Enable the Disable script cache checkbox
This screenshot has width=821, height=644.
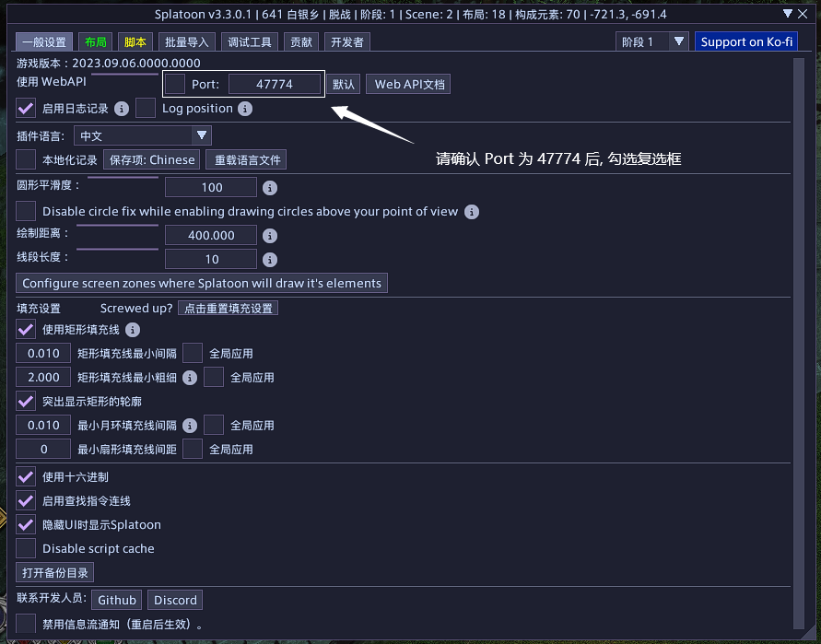(x=26, y=549)
